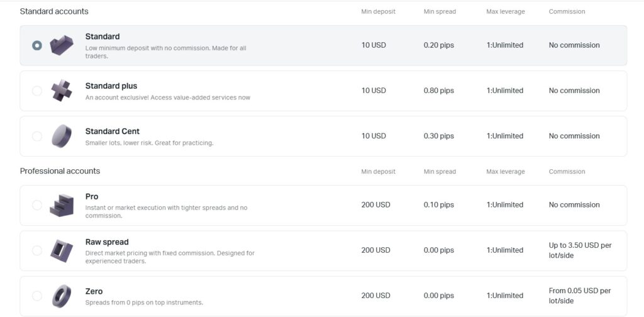Click the Standard plus account title
Image resolution: width=644 pixels, height=317 pixels.
tap(111, 86)
